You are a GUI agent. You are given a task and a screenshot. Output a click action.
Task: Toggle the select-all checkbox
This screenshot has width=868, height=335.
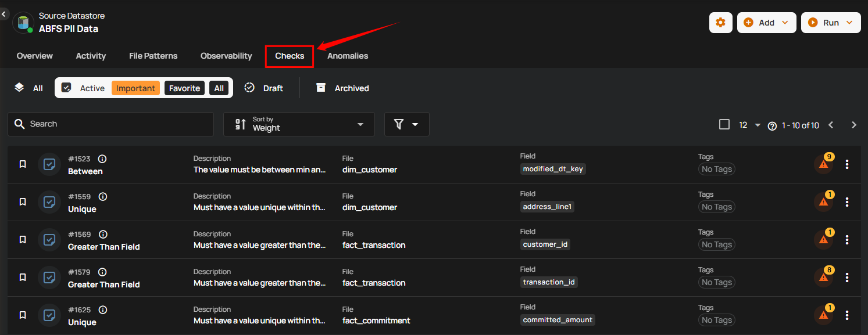click(724, 124)
